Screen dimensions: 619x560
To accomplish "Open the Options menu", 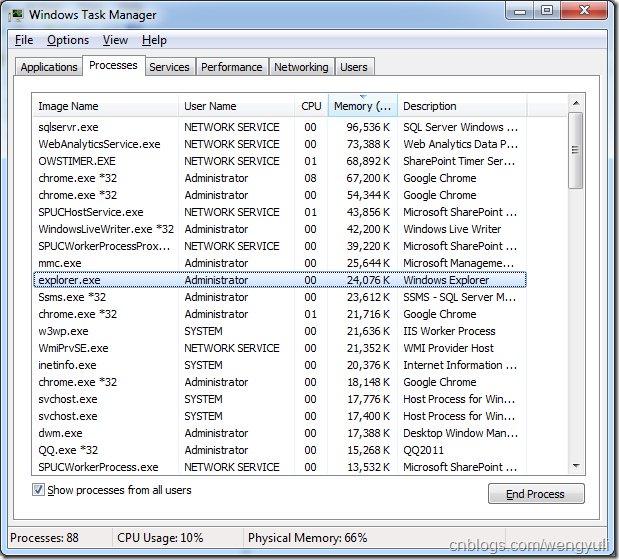I will [68, 40].
